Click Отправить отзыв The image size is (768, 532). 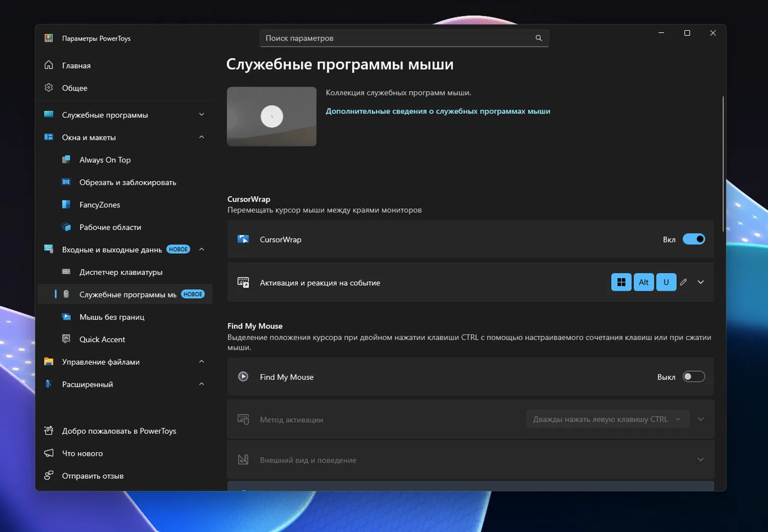point(125,476)
